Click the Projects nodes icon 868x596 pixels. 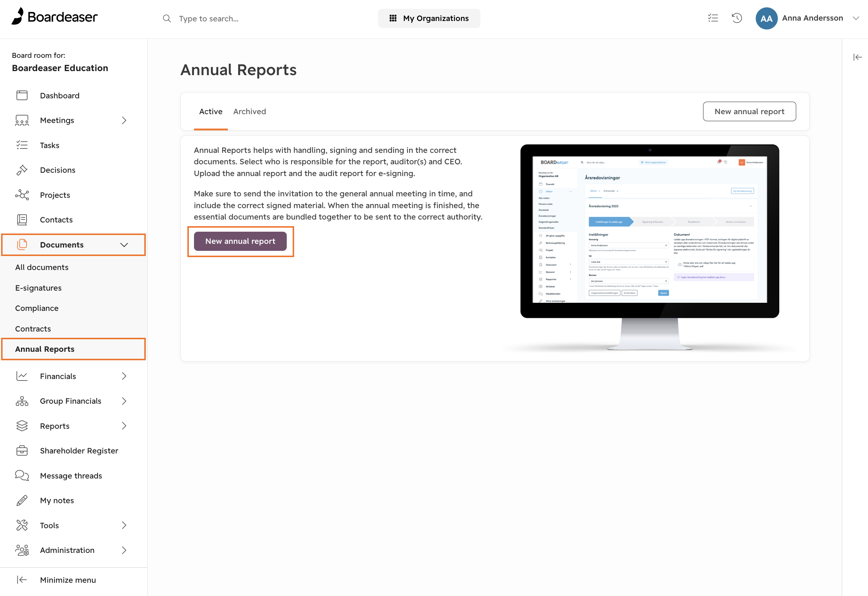pos(22,195)
